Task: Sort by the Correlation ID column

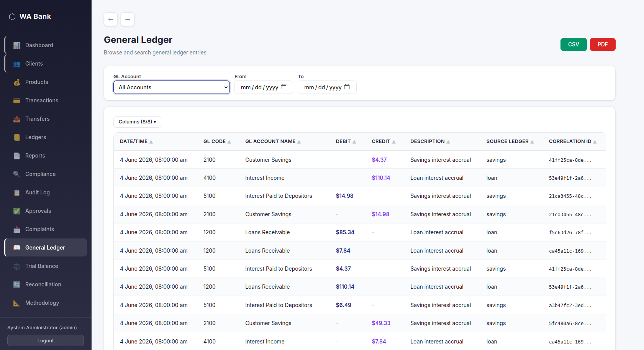Action: pyautogui.click(x=573, y=141)
